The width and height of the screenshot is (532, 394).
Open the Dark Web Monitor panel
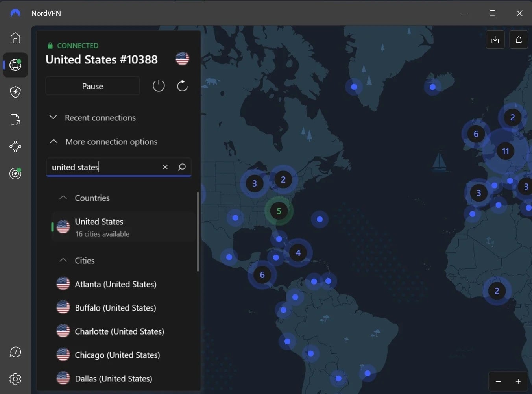tap(15, 173)
